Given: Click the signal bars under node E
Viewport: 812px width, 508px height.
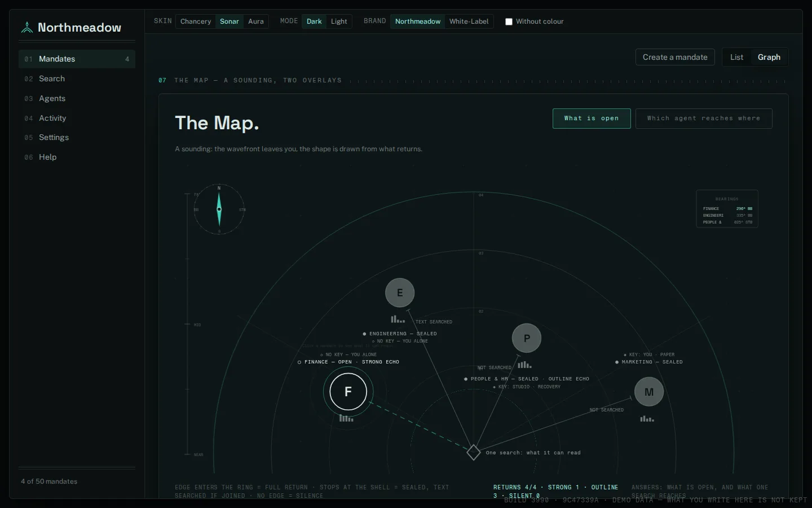Looking at the screenshot, I should 398,319.
